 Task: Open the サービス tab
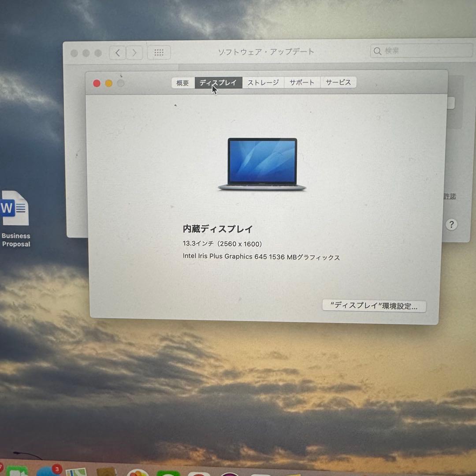[x=338, y=82]
